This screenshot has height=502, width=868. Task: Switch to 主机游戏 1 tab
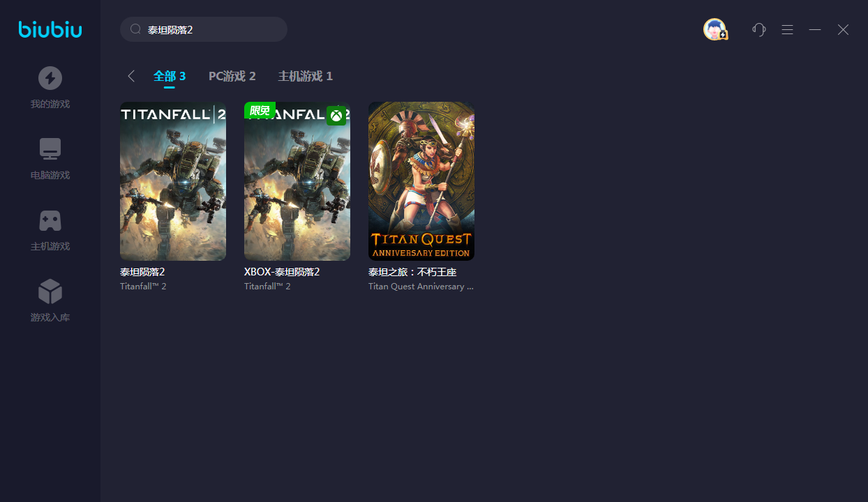(306, 76)
